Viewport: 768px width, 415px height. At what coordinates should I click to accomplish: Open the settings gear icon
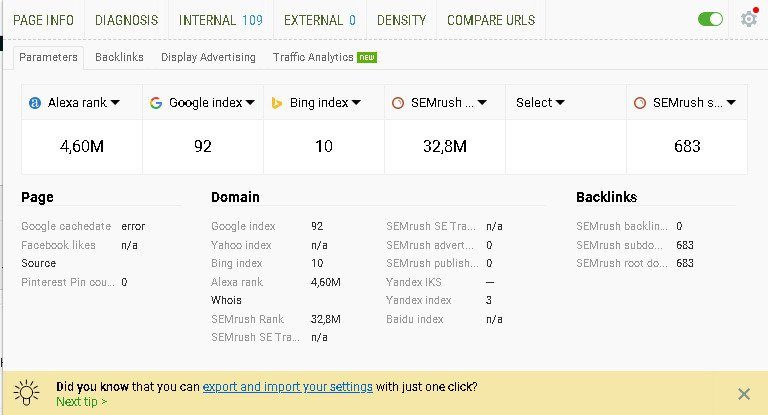click(x=748, y=20)
